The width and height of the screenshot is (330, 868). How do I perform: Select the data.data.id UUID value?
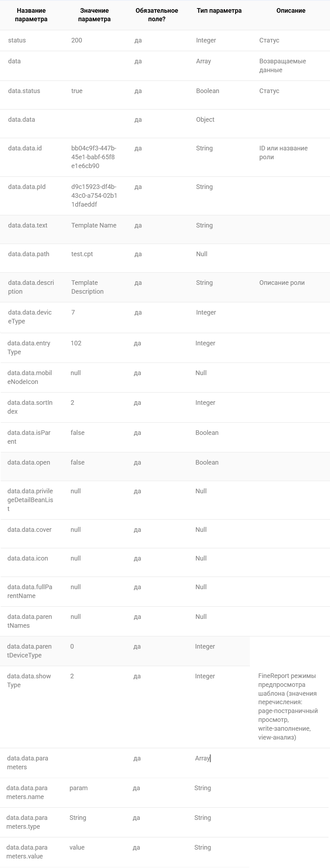[94, 157]
